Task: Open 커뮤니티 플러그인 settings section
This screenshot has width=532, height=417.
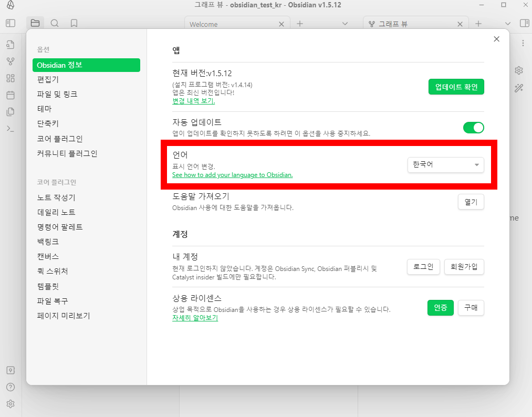Action: click(x=86, y=154)
